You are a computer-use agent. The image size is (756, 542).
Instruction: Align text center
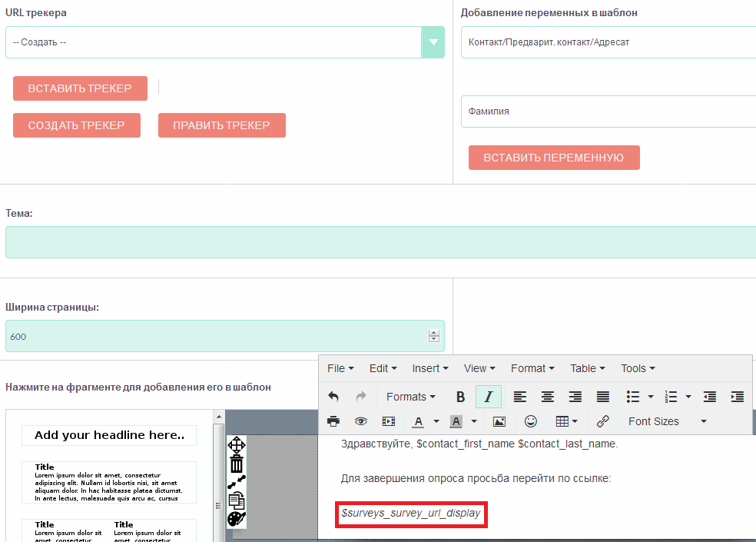[x=547, y=397]
